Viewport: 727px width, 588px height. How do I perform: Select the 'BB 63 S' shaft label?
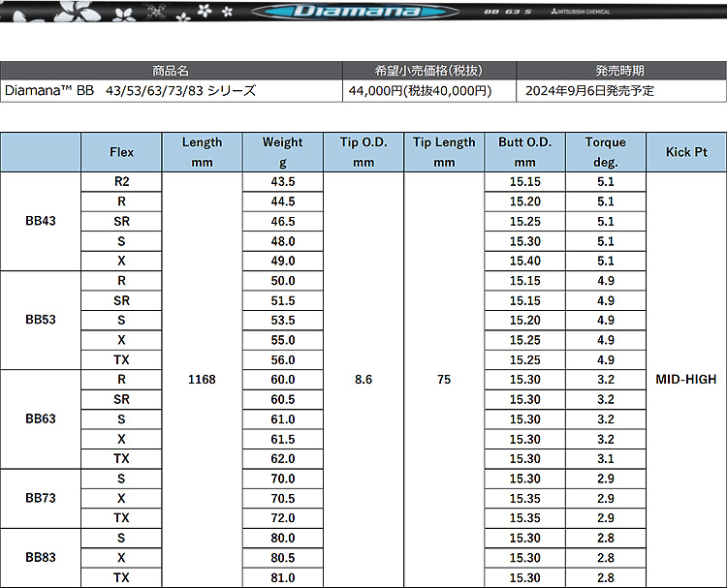508,12
